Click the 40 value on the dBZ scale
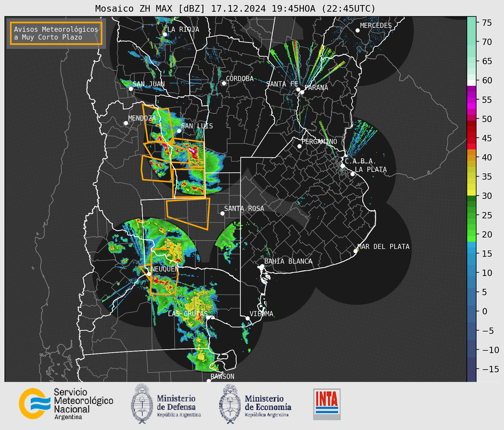Screen dimensions: 504x430 [x=487, y=157]
